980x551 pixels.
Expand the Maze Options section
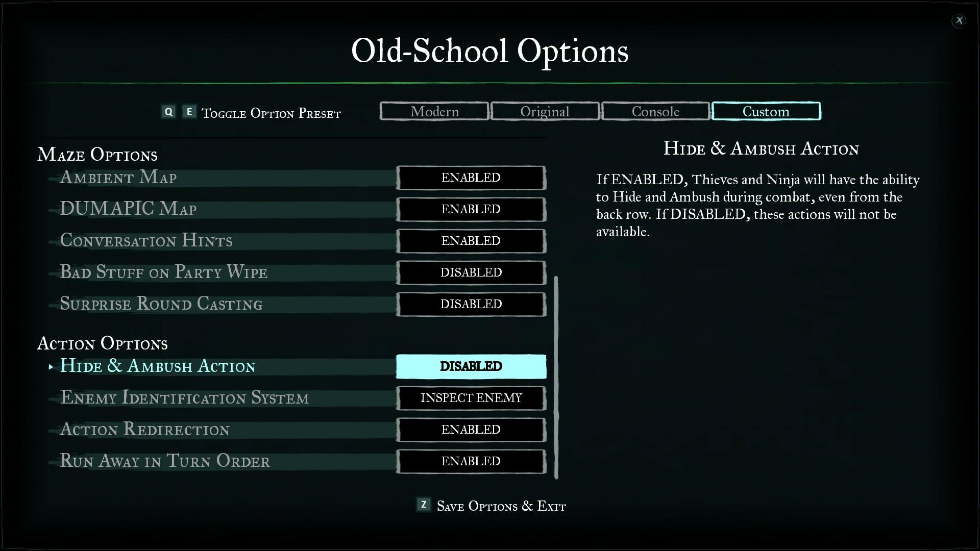[x=97, y=154]
